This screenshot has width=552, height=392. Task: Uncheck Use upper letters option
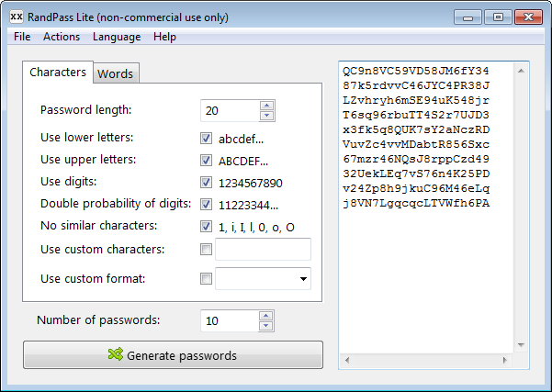pos(206,161)
